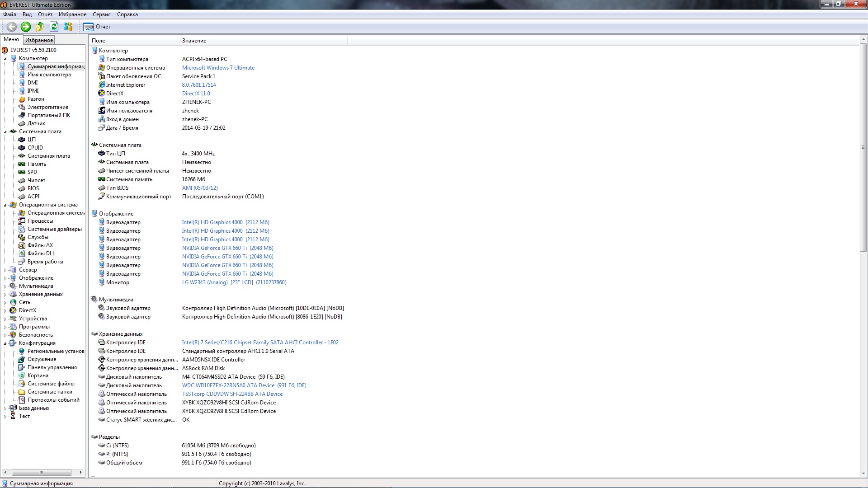The image size is (868, 488).
Task: Click the Back navigation arrow icon
Action: click(12, 27)
